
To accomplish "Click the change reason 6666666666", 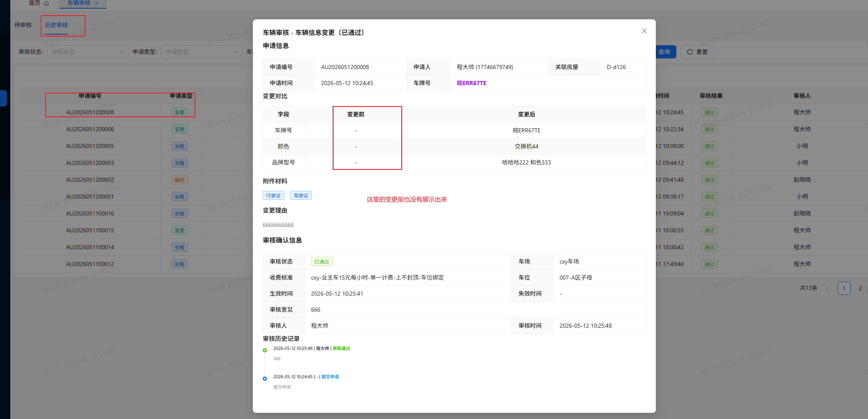I will coord(278,225).
